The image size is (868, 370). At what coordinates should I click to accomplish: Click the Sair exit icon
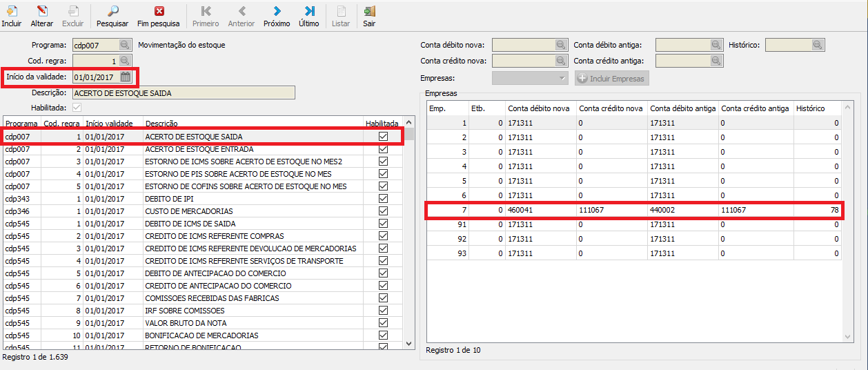(x=369, y=12)
